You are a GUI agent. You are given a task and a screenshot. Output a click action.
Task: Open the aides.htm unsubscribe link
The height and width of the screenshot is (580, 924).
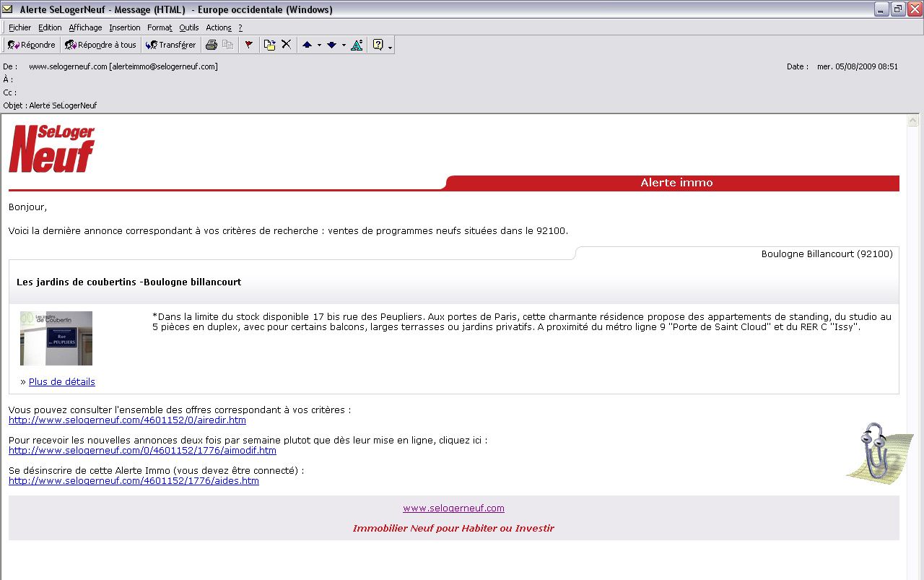pos(134,480)
